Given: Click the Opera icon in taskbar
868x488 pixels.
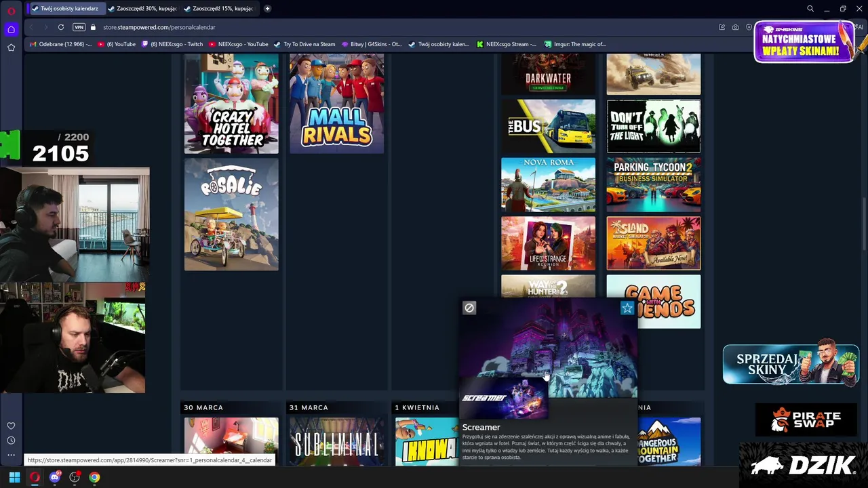Looking at the screenshot, I should coord(35,477).
